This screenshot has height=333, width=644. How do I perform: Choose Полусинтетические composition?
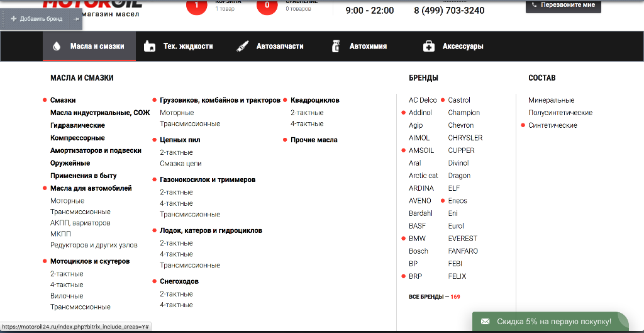click(x=560, y=113)
